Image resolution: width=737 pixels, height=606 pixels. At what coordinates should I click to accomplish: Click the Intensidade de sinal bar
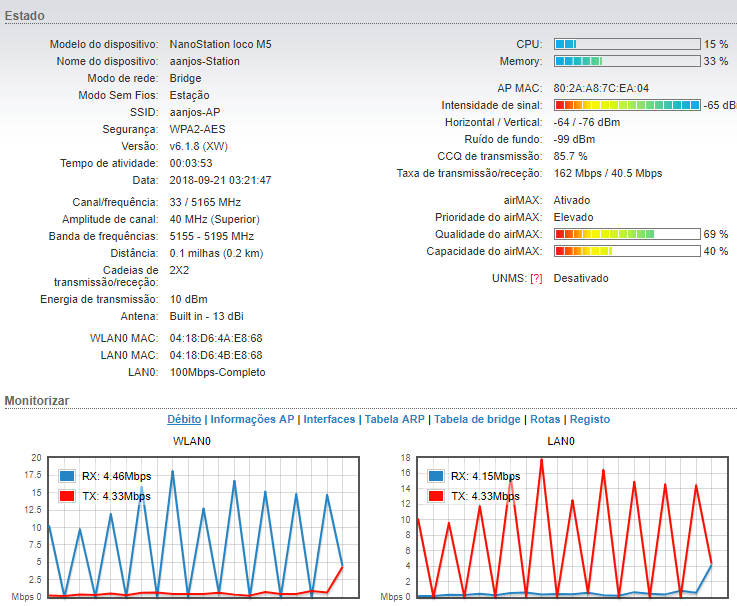point(627,105)
